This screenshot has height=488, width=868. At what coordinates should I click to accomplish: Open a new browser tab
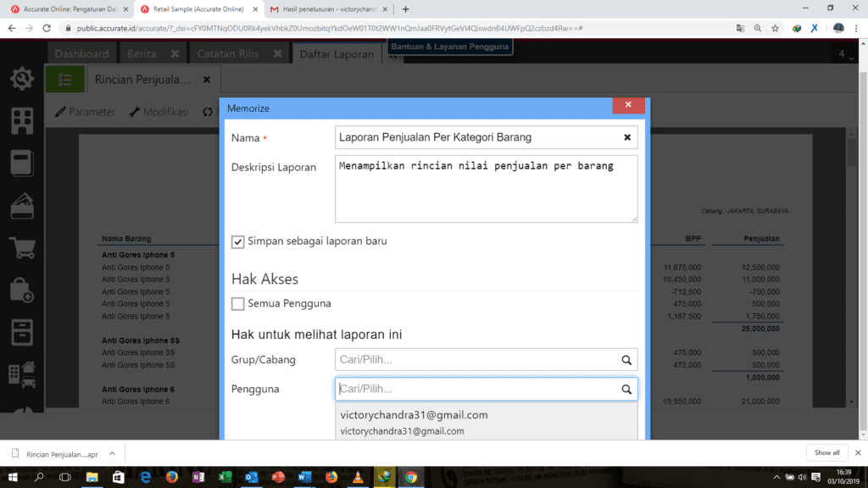[x=406, y=8]
